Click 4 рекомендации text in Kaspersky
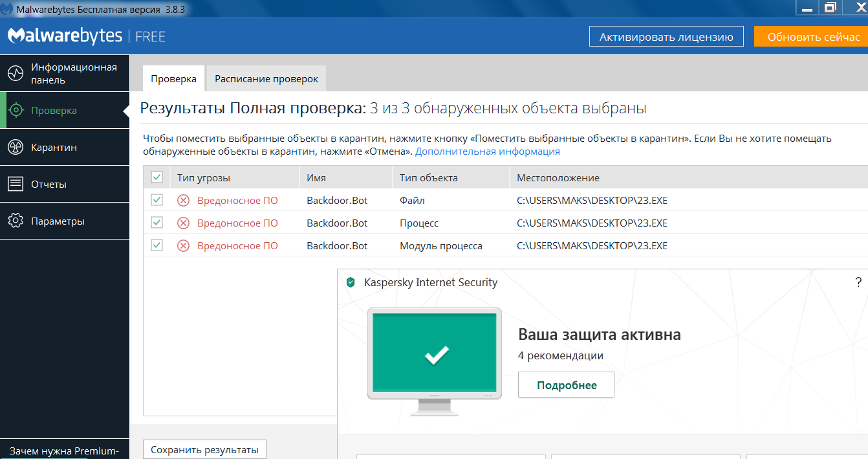Viewport: 868px width, 459px height. [561, 356]
